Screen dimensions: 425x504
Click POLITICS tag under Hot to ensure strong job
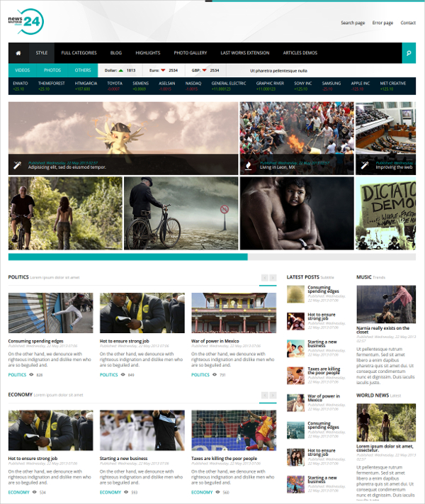coord(108,375)
